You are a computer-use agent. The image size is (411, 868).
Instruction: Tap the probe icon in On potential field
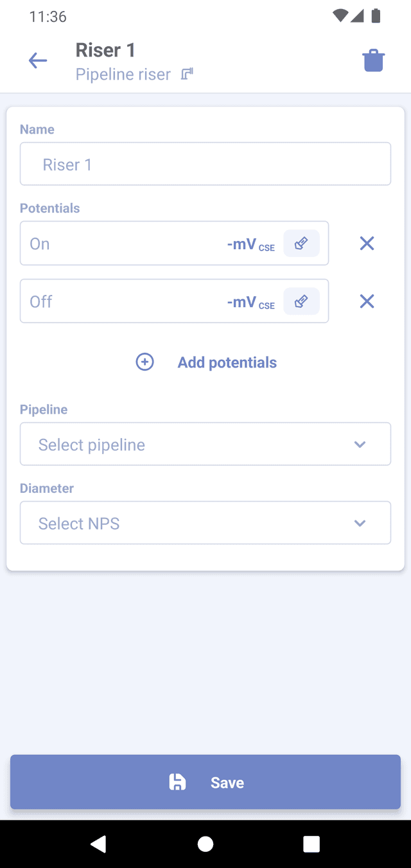point(301,244)
